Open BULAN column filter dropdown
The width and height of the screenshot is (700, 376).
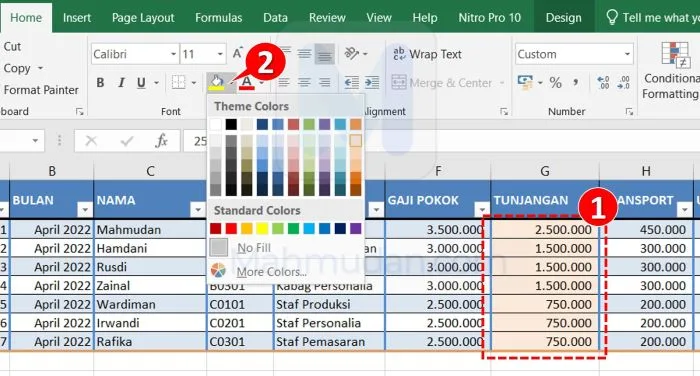[85, 209]
